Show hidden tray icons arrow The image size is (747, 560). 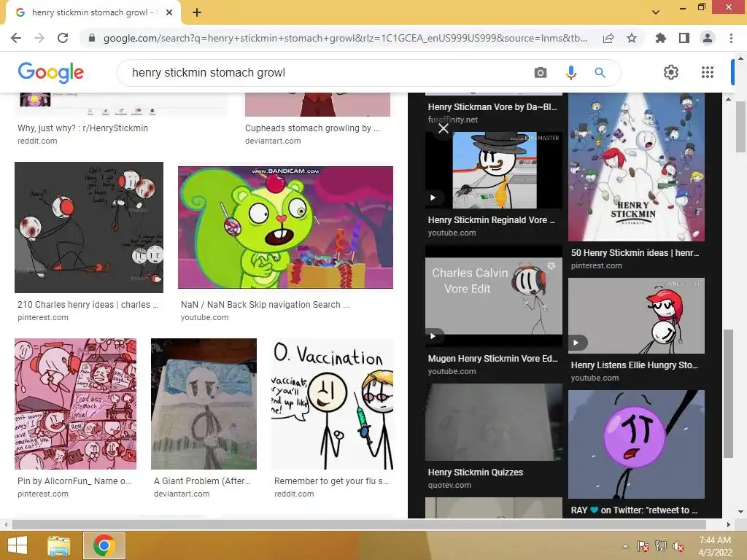[625, 546]
